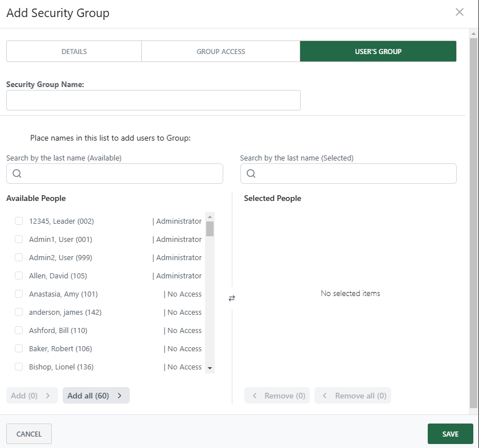
Task: Click the Remove all (0) button
Action: click(x=353, y=395)
